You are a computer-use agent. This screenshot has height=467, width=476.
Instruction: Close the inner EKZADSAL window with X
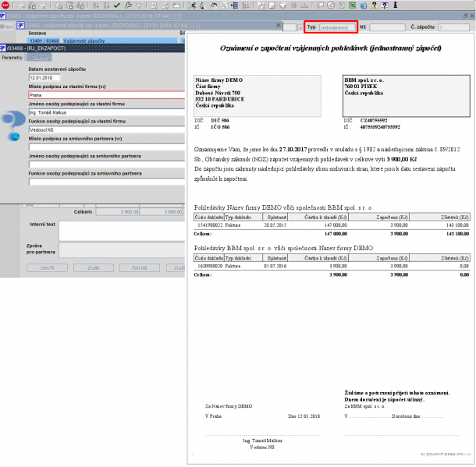(278, 25)
